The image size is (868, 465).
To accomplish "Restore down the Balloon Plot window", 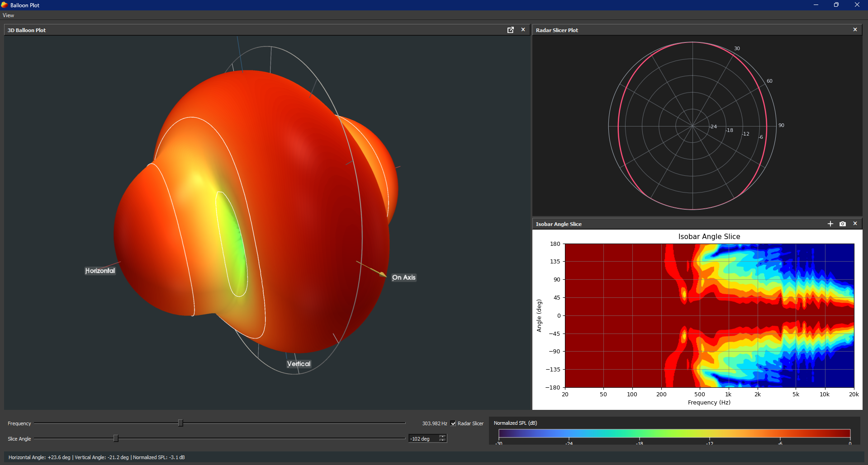I will [836, 5].
